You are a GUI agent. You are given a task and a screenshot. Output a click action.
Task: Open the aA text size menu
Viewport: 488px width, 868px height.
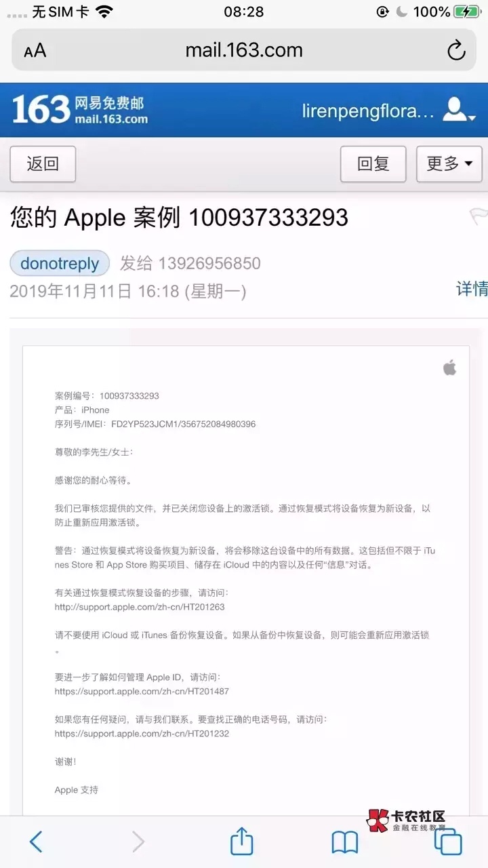pyautogui.click(x=35, y=51)
